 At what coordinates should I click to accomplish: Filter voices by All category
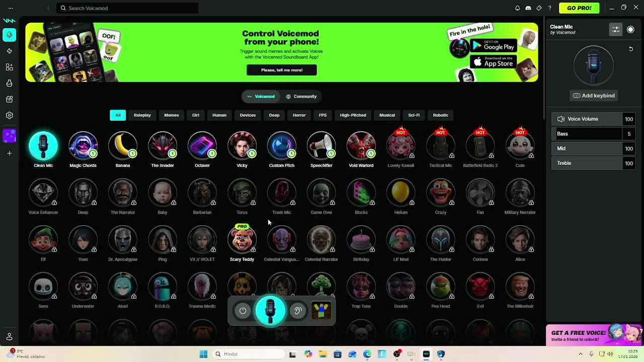[x=118, y=115]
